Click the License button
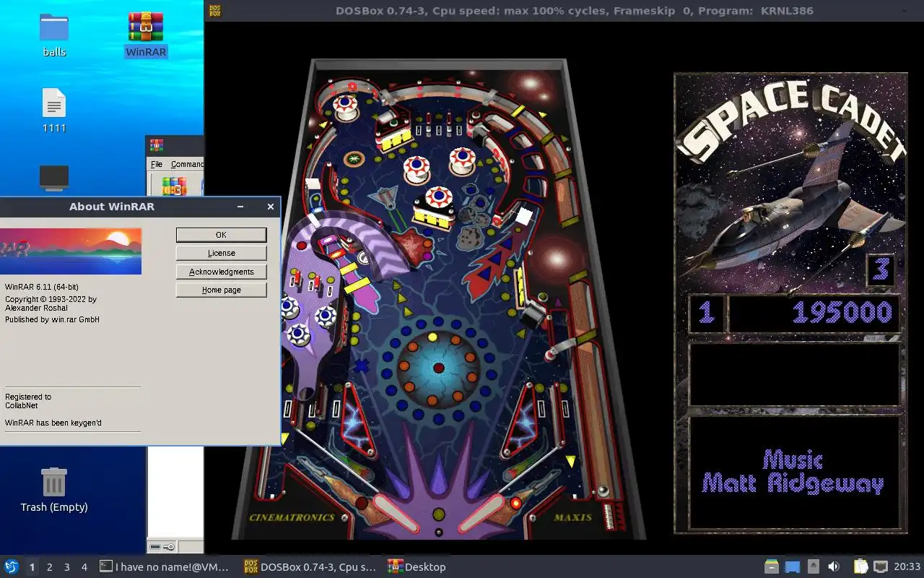Viewport: 924px width, 578px height. 221,253
